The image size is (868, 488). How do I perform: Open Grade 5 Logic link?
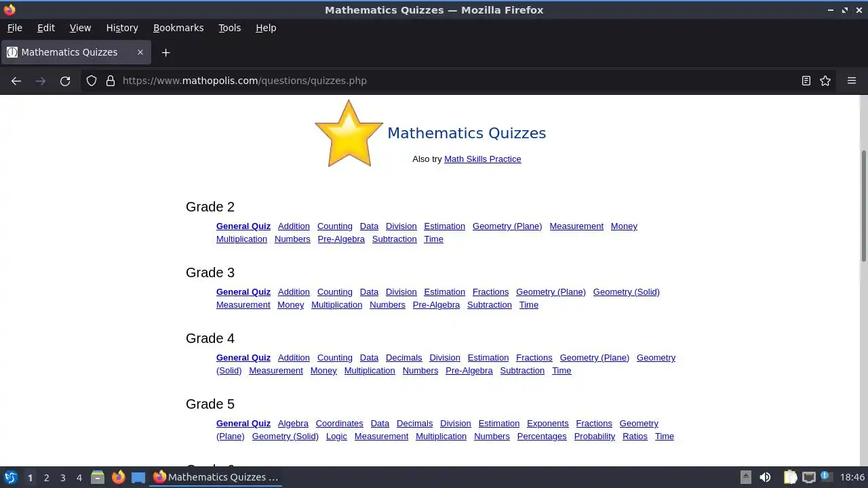(336, 436)
